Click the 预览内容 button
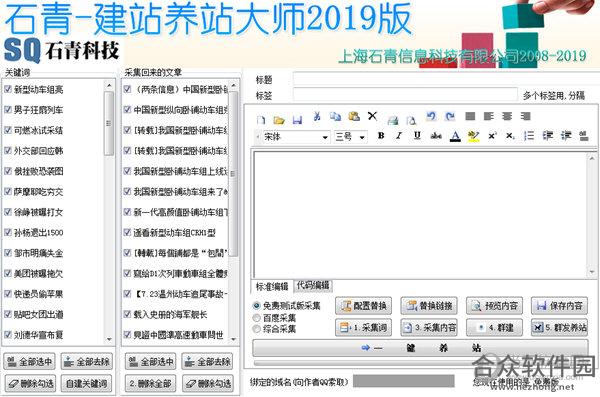The height and width of the screenshot is (397, 600). click(494, 306)
